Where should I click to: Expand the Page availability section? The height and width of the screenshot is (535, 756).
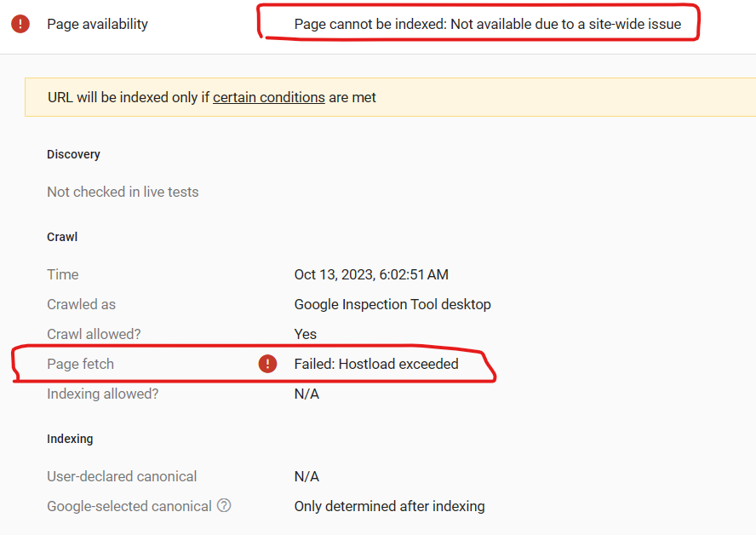(96, 24)
